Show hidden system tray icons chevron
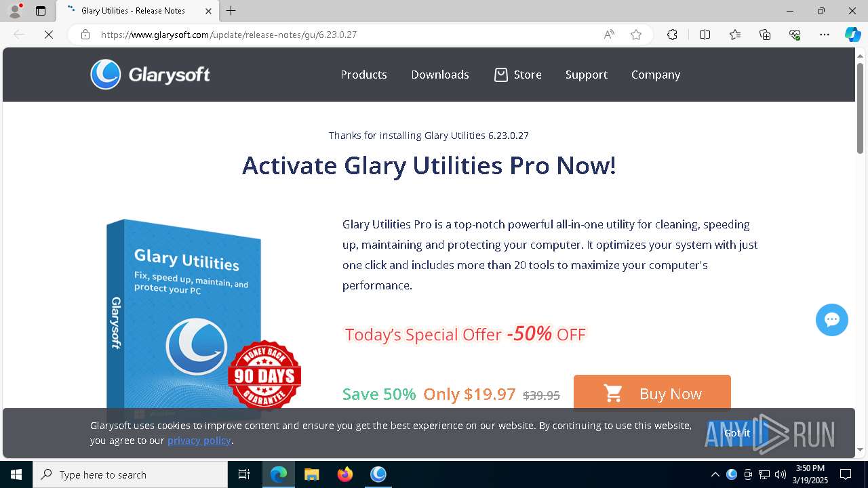 coord(715,474)
